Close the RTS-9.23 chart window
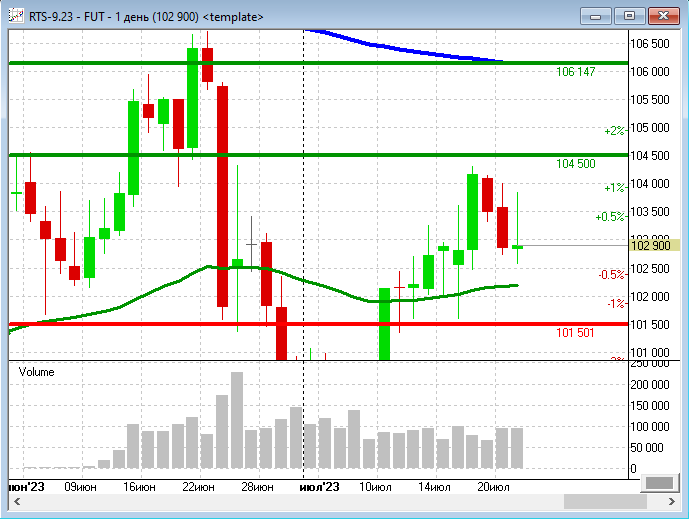 click(x=664, y=16)
